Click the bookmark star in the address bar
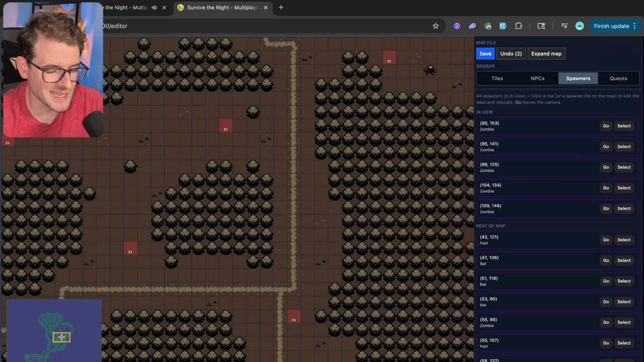 (x=436, y=26)
